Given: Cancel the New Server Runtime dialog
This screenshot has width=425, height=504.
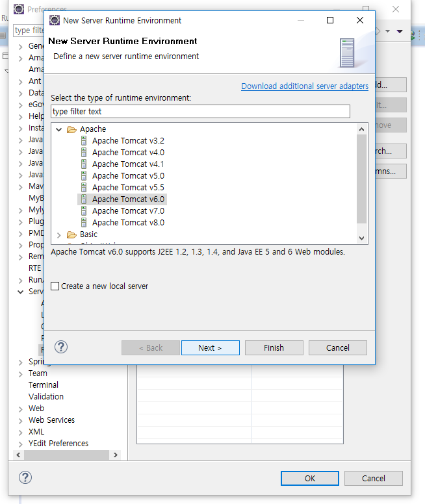Looking at the screenshot, I should (x=337, y=347).
